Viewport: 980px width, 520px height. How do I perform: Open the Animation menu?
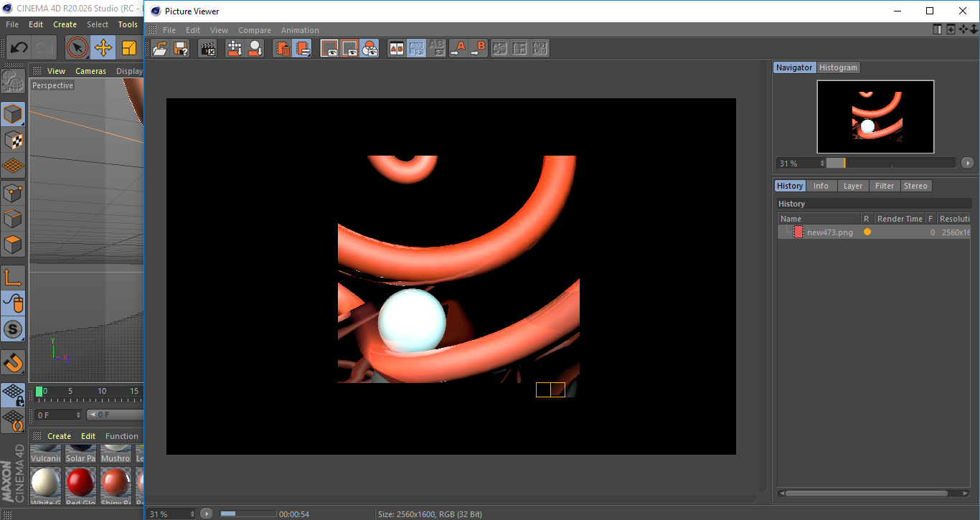[x=300, y=30]
